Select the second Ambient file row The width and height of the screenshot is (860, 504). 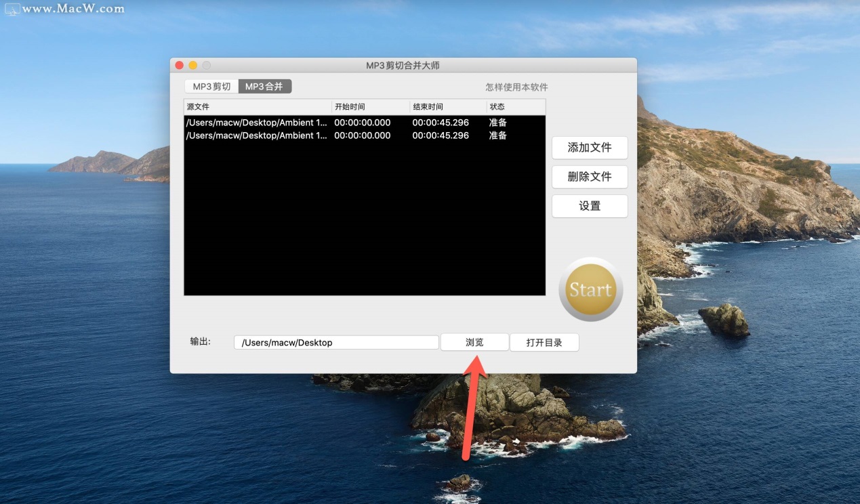(256, 135)
